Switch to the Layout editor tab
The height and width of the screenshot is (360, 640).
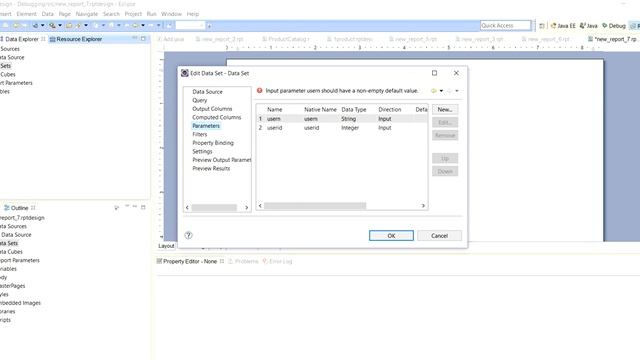point(166,246)
